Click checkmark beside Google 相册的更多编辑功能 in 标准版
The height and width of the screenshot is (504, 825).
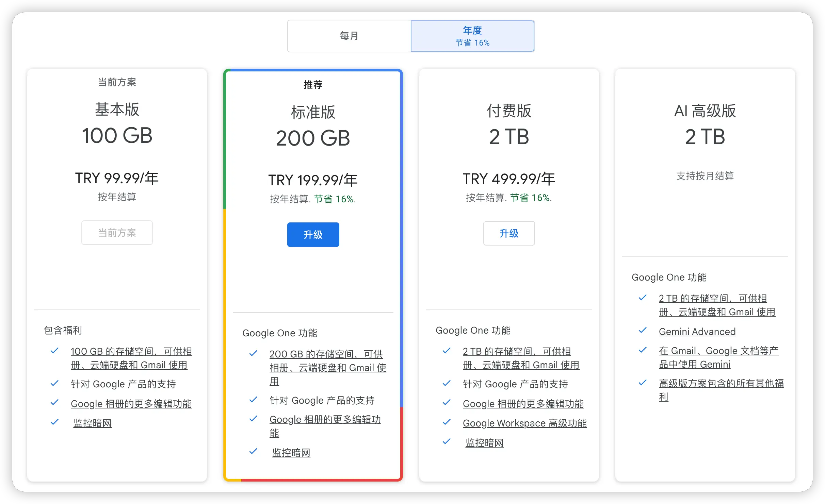tap(253, 419)
